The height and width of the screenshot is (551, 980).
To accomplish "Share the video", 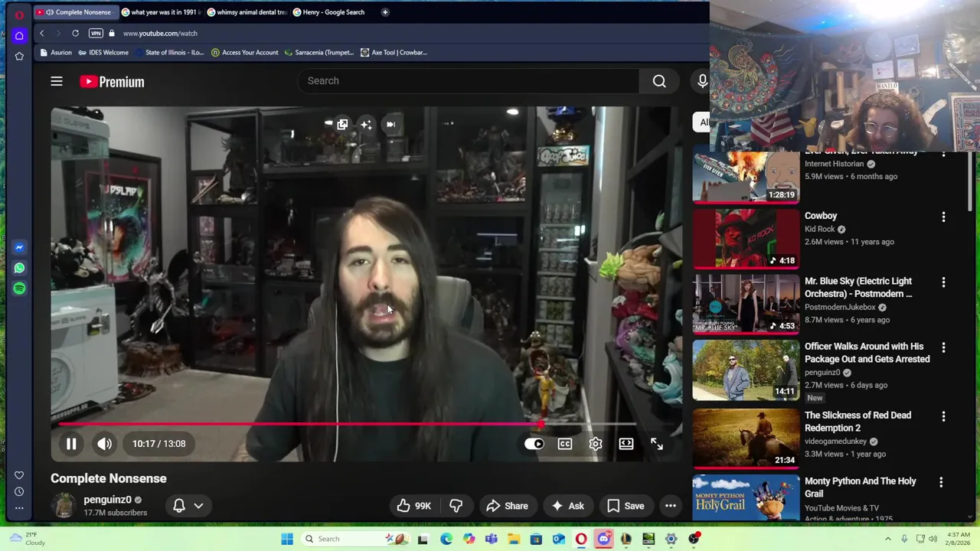I will [x=507, y=506].
